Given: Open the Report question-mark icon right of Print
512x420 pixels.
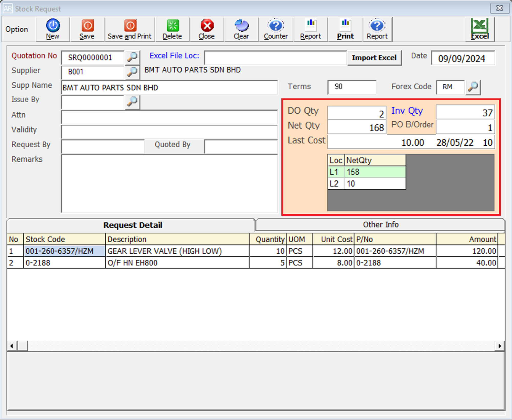Looking at the screenshot, I should 377,25.
